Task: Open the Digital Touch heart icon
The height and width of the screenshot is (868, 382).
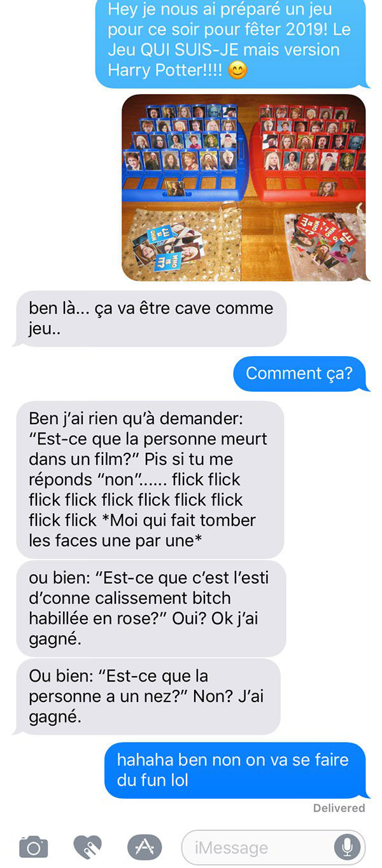Action: (x=88, y=847)
